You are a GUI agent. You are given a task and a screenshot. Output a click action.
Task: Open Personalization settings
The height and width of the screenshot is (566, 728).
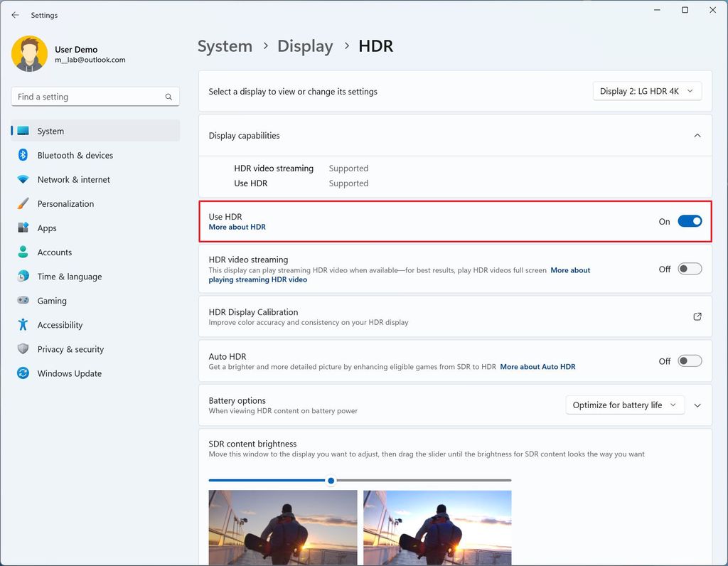[65, 203]
